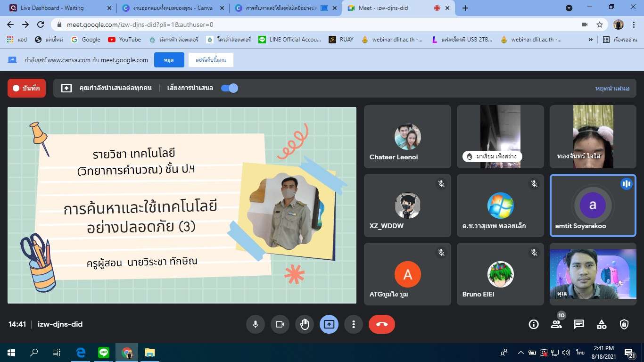This screenshot has height=362, width=644.
Task: Show hidden system tray icons arrow
Action: click(x=521, y=353)
